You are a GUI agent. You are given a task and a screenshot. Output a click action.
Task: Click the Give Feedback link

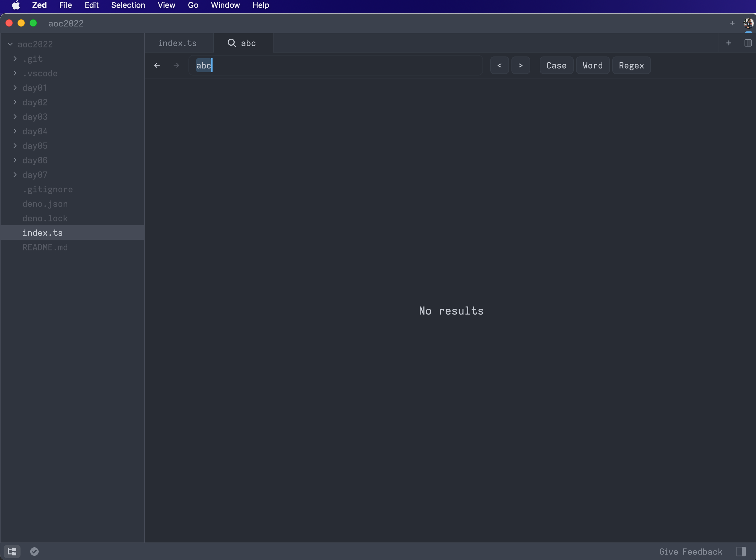click(x=690, y=551)
